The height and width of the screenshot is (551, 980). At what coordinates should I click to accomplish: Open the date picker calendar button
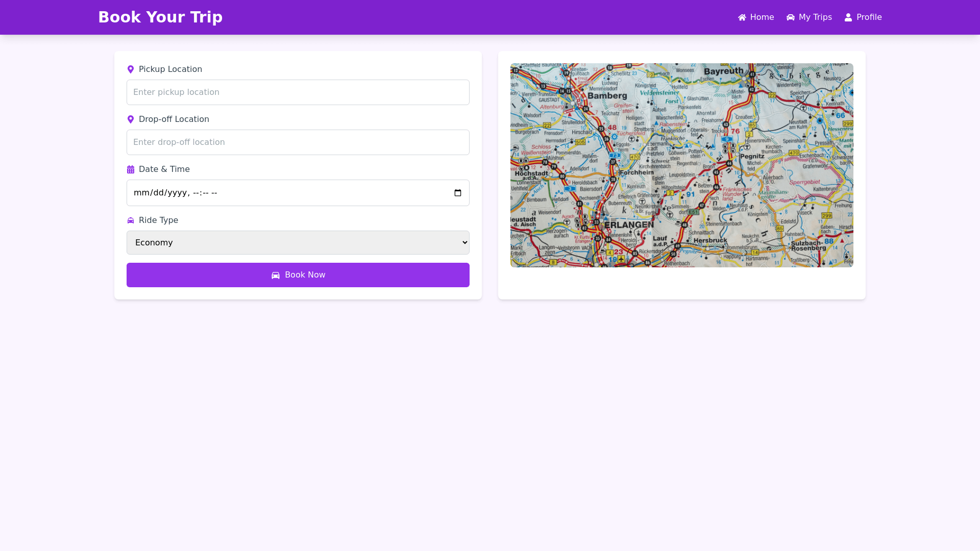pyautogui.click(x=458, y=193)
